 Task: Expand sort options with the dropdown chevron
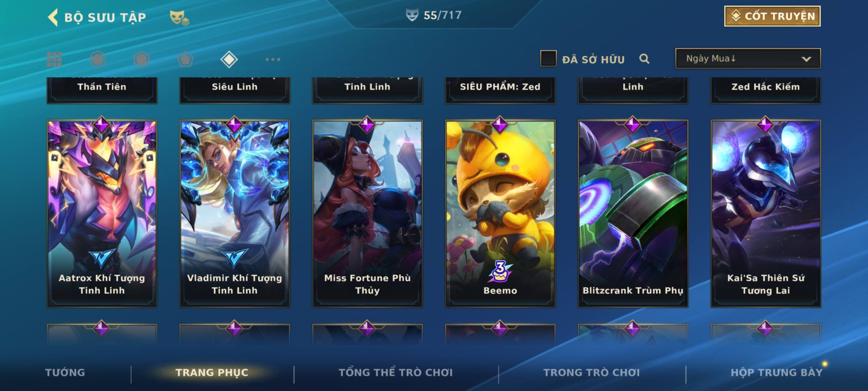(806, 59)
